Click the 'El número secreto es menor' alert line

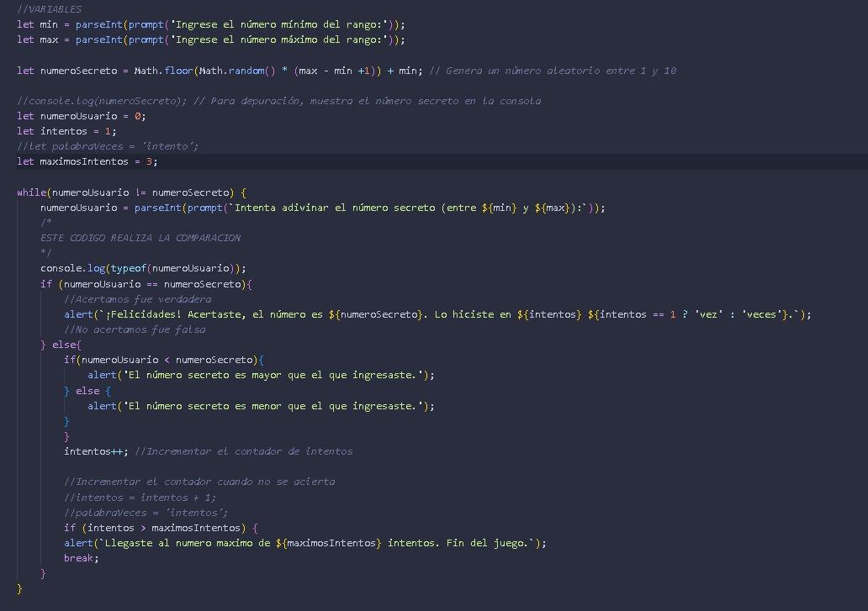click(x=261, y=406)
